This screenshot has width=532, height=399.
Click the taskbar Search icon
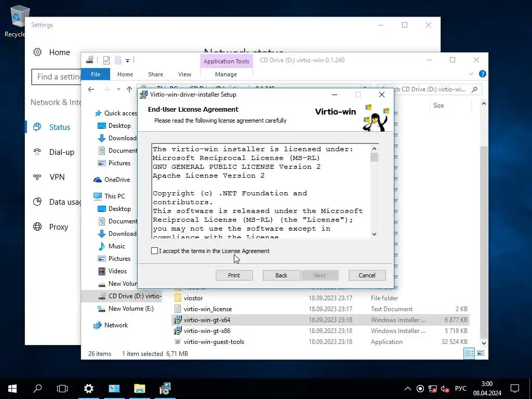pyautogui.click(x=37, y=389)
